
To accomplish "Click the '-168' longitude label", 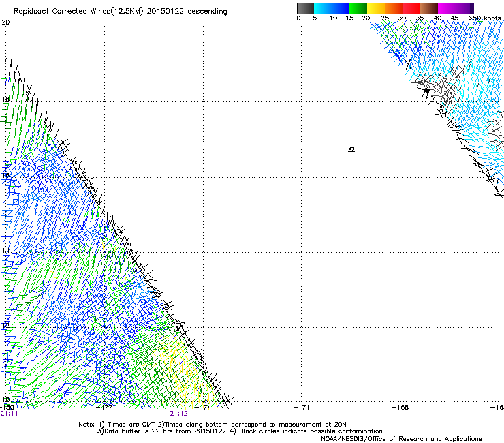I will tap(400, 408).
